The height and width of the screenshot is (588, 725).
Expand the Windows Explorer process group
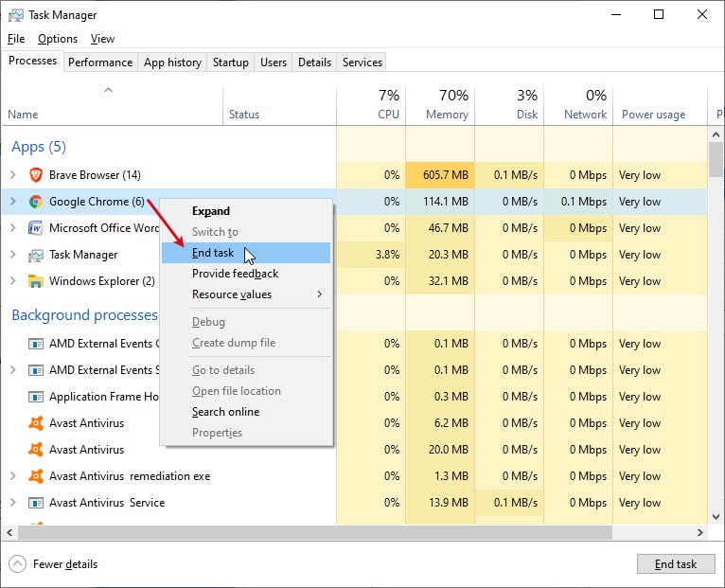pyautogui.click(x=13, y=281)
